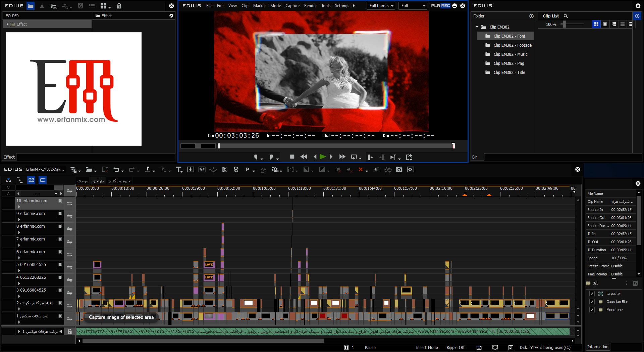Open the timeline Open Project folder icon
The height and width of the screenshot is (352, 644).
pos(89,170)
